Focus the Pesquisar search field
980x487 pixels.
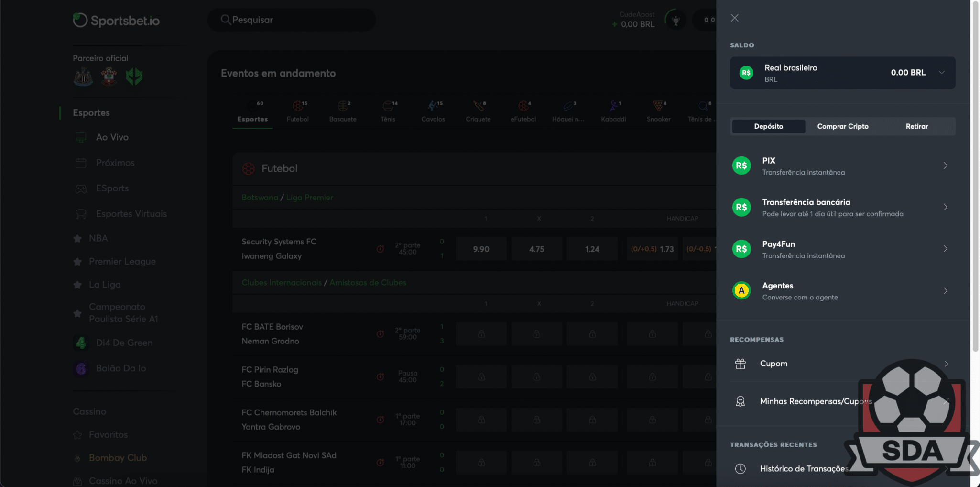(292, 20)
